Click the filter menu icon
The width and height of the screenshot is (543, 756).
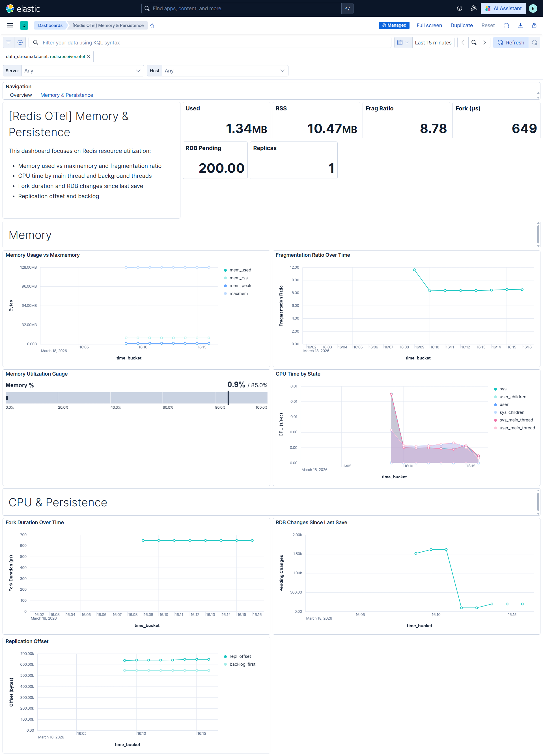9,43
